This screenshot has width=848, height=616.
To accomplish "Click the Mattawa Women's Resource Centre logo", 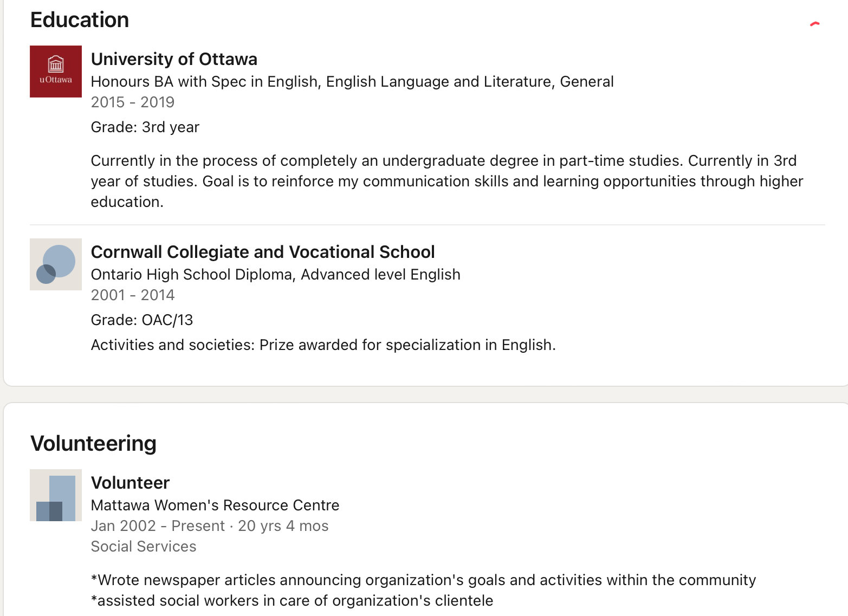I will [56, 495].
